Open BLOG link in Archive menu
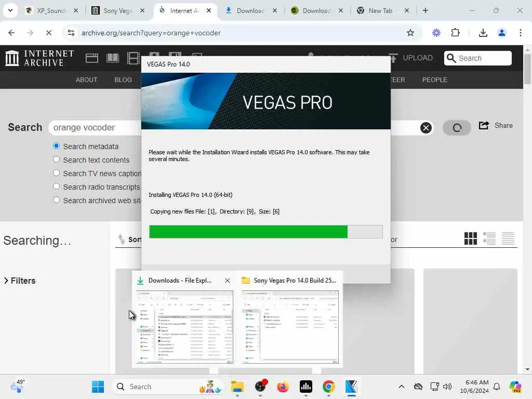Viewport: 532px width, 399px height. [x=123, y=80]
